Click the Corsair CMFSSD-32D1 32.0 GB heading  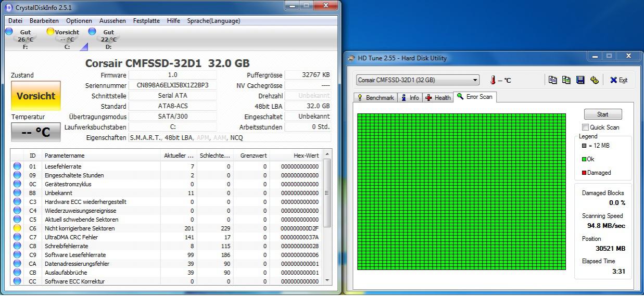point(167,63)
